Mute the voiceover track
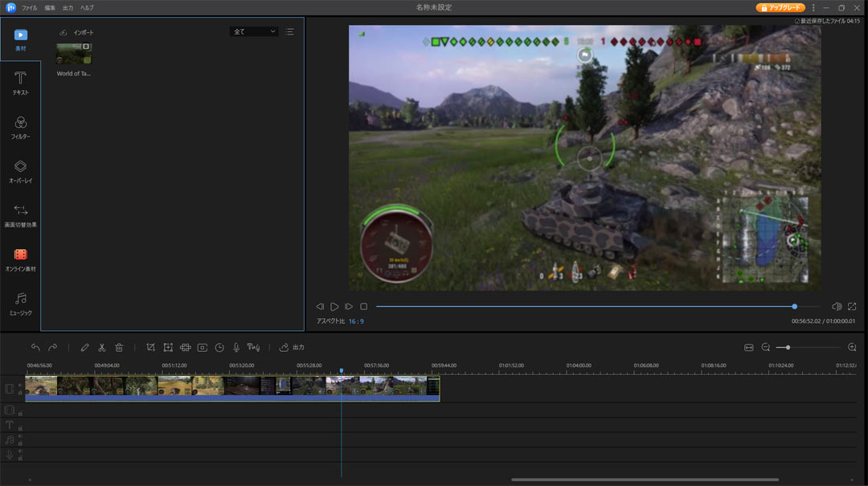The height and width of the screenshot is (486, 868). click(x=20, y=451)
